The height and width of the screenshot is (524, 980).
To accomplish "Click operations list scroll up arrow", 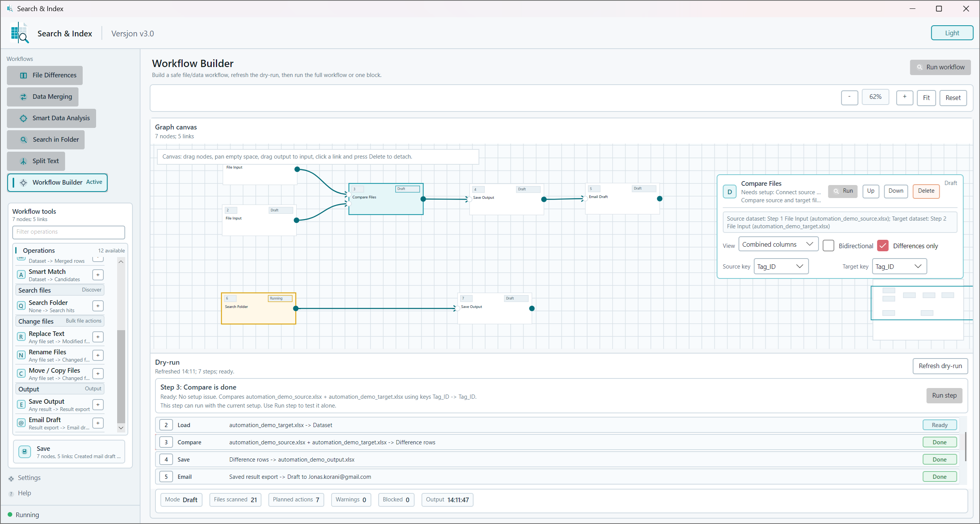I will [x=121, y=262].
